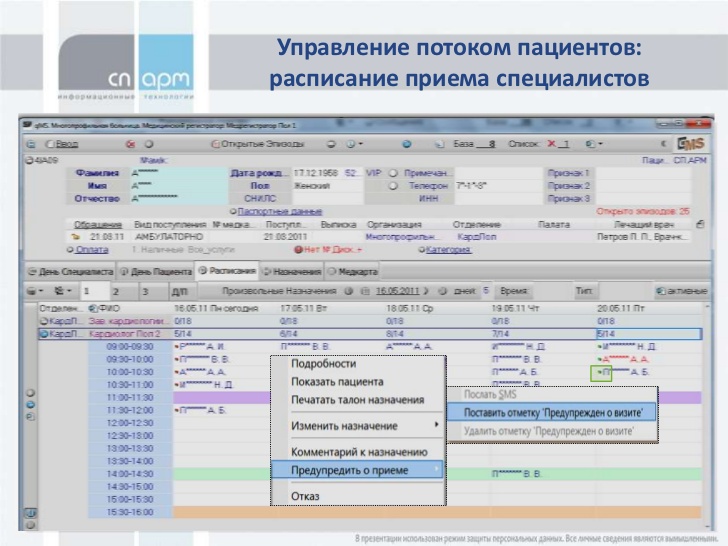Click the red X next to Список
728x546 pixels.
click(551, 143)
